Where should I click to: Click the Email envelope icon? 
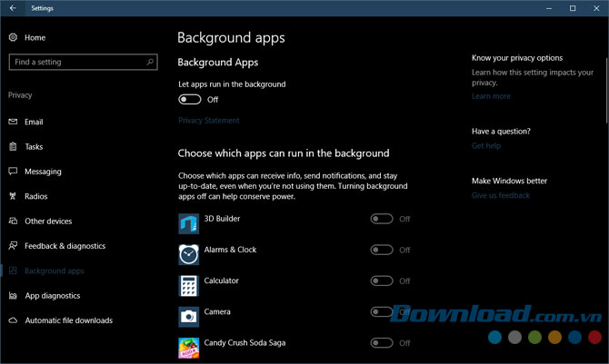click(x=13, y=122)
